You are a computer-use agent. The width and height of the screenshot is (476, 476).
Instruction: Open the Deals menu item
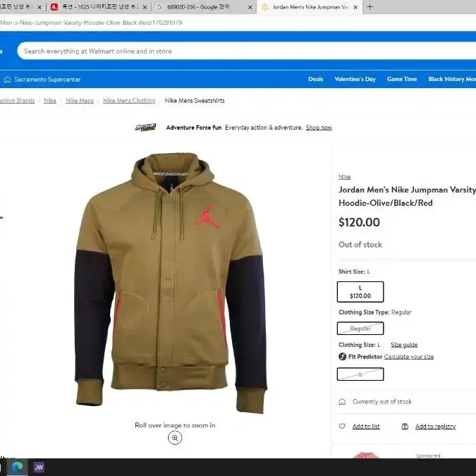pyautogui.click(x=316, y=79)
